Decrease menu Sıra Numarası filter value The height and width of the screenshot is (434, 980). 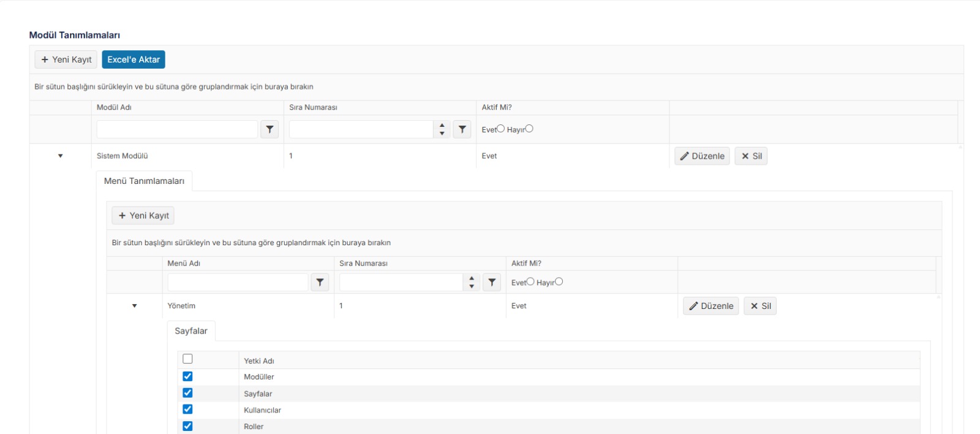pyautogui.click(x=472, y=286)
